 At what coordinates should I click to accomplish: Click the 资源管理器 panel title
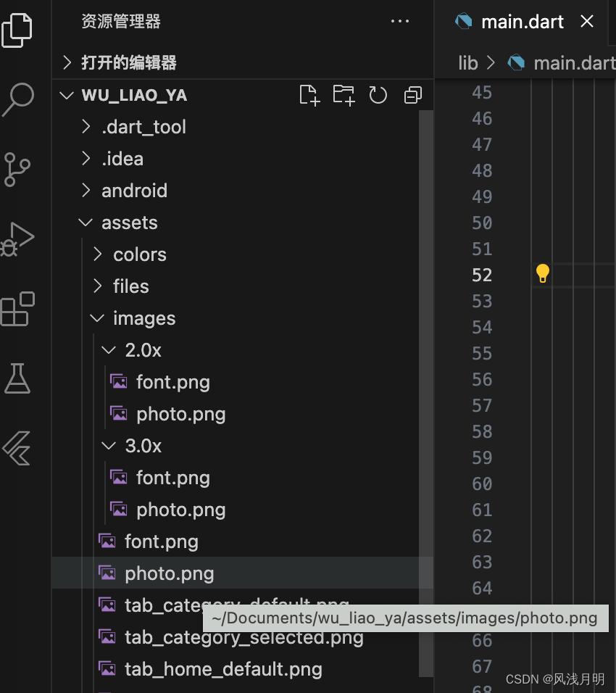point(120,21)
